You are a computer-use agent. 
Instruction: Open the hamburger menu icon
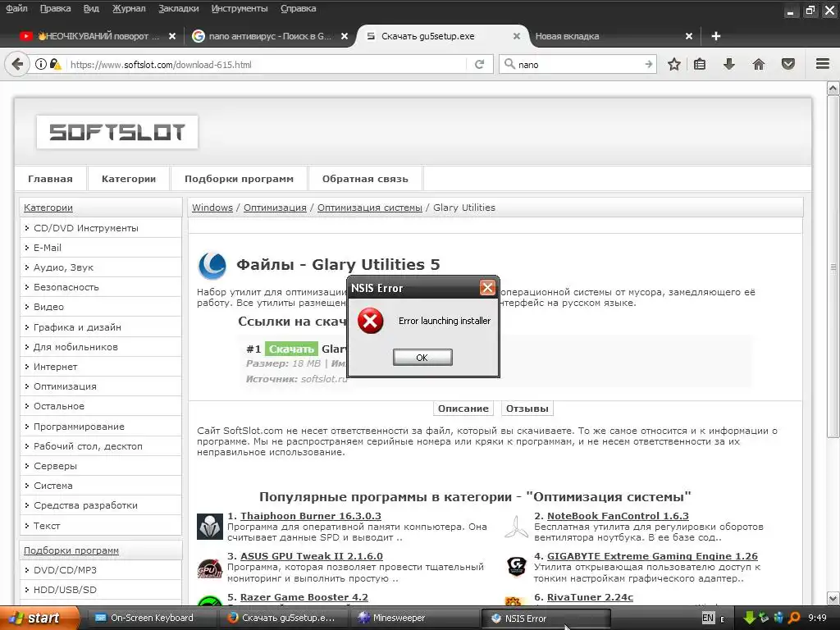tap(823, 64)
